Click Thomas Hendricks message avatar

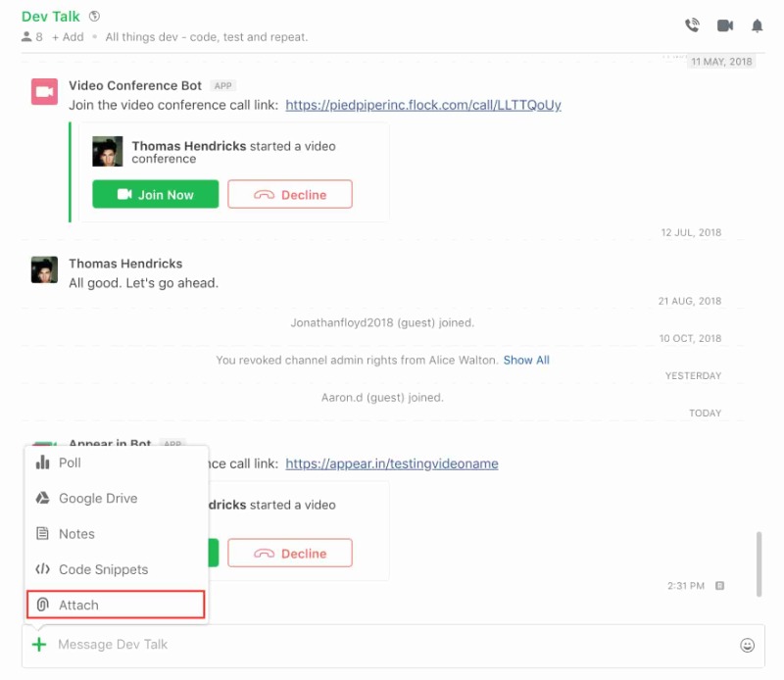click(x=44, y=270)
